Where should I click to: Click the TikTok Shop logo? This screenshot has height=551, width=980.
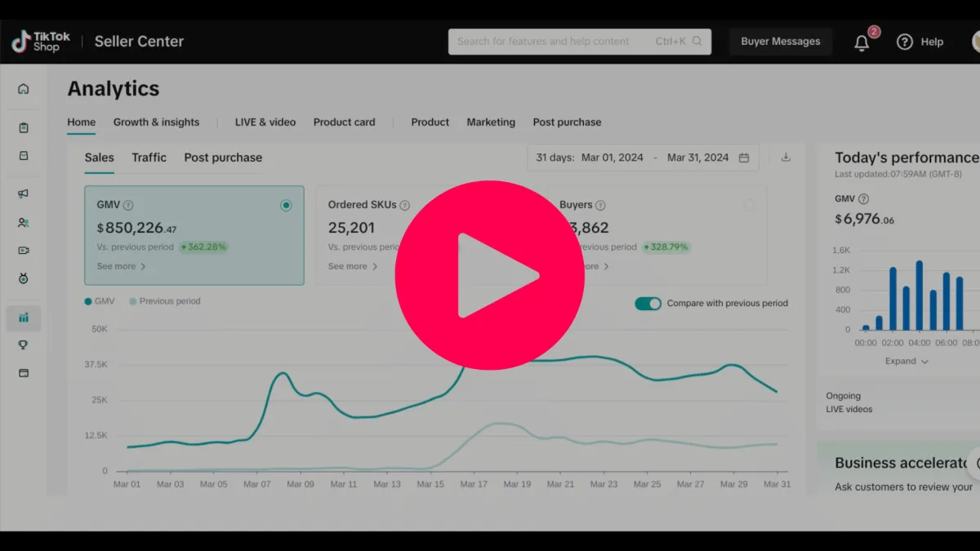[41, 41]
